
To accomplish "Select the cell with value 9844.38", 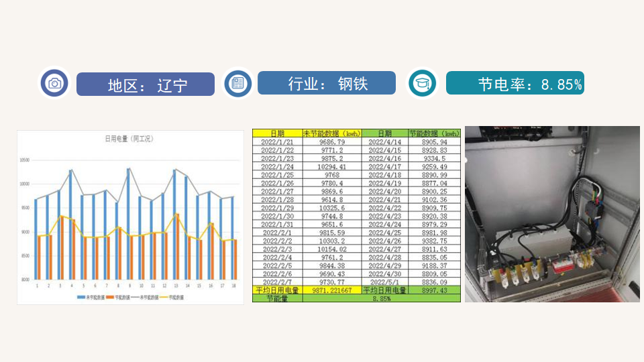I will click(x=332, y=265).
